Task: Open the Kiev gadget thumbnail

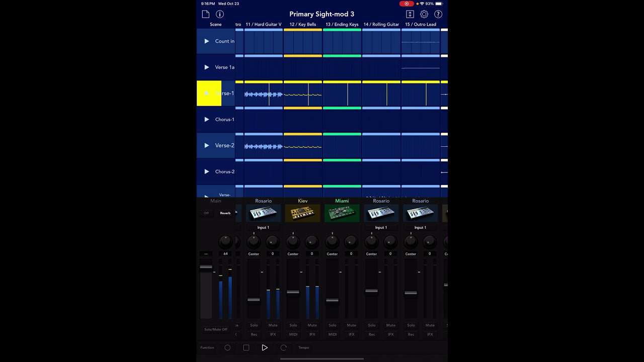Action: [303, 213]
